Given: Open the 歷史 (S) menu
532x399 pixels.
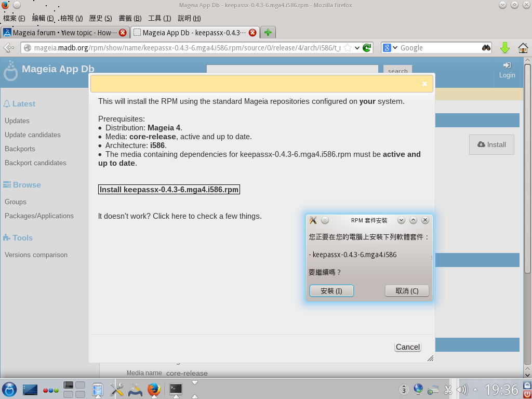Looking at the screenshot, I should 100,18.
